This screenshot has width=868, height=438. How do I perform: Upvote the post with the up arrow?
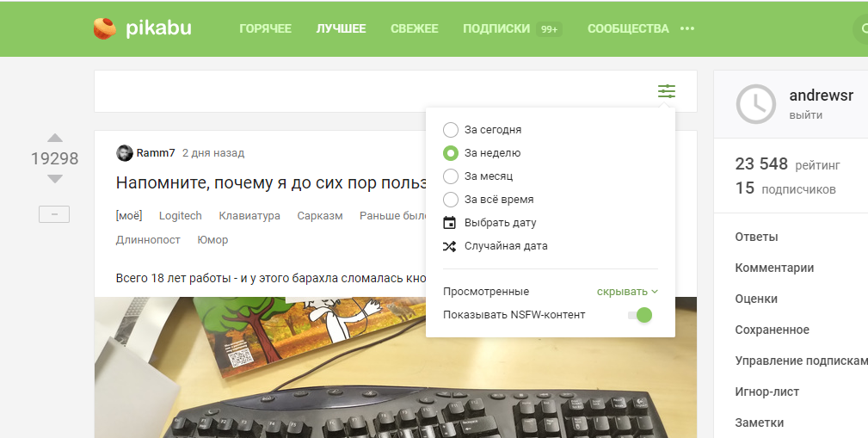click(54, 138)
